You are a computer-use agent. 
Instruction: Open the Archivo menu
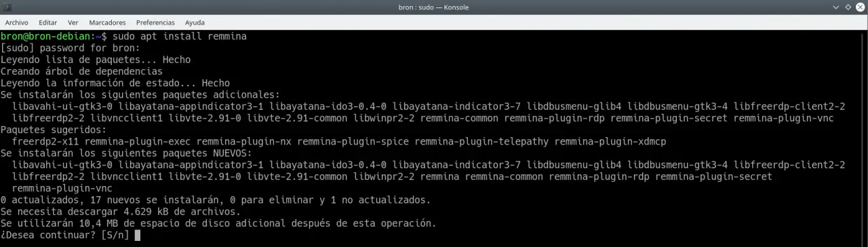click(x=16, y=22)
